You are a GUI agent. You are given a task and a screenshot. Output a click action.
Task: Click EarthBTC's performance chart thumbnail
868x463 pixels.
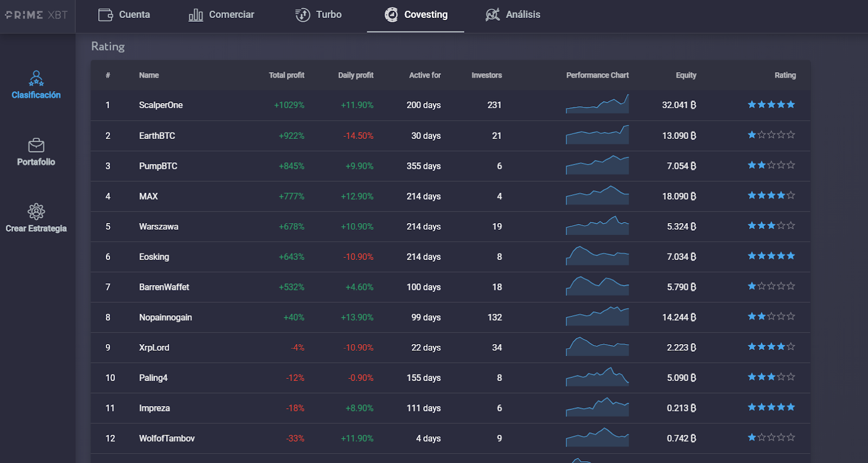pyautogui.click(x=597, y=135)
